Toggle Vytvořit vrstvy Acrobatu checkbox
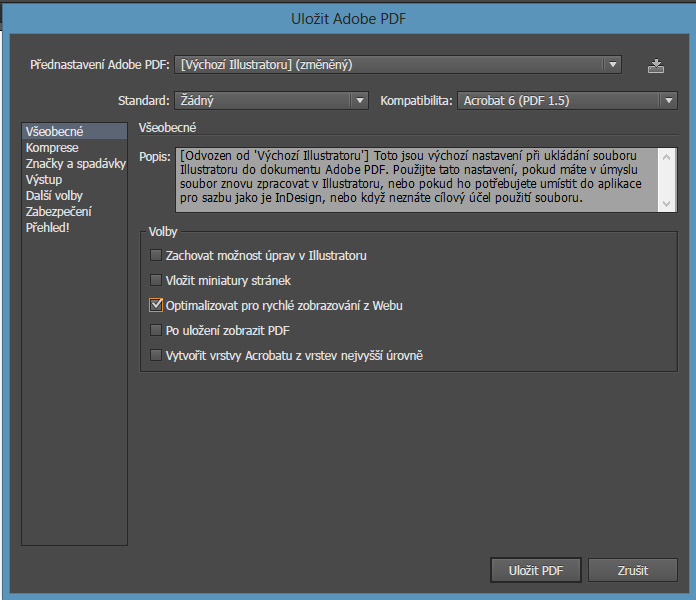Screen dimensions: 696x600 pos(156,355)
